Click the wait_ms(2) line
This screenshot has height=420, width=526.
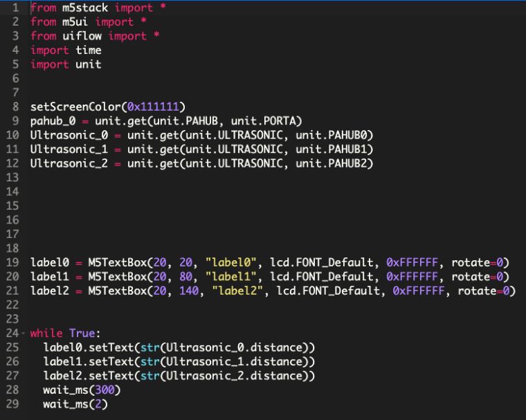tap(75, 404)
